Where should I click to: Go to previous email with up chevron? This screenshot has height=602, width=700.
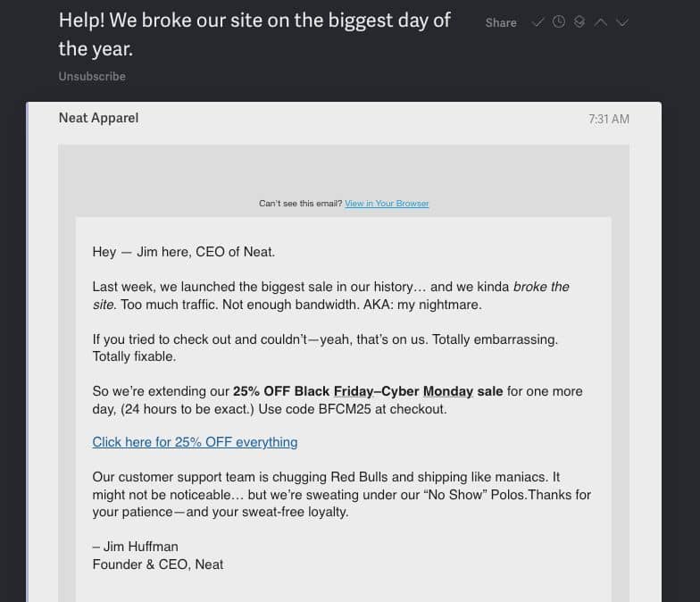point(601,22)
